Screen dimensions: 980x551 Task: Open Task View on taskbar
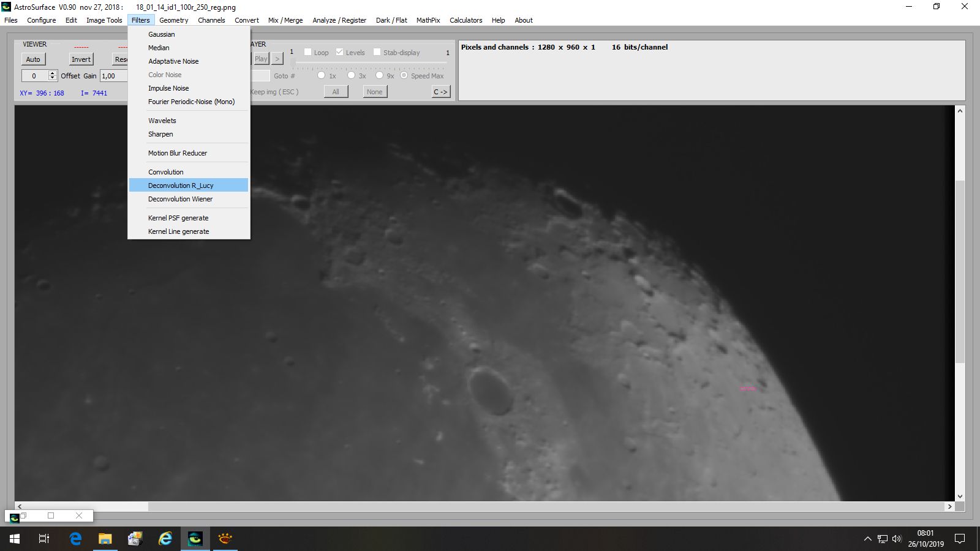click(x=44, y=539)
